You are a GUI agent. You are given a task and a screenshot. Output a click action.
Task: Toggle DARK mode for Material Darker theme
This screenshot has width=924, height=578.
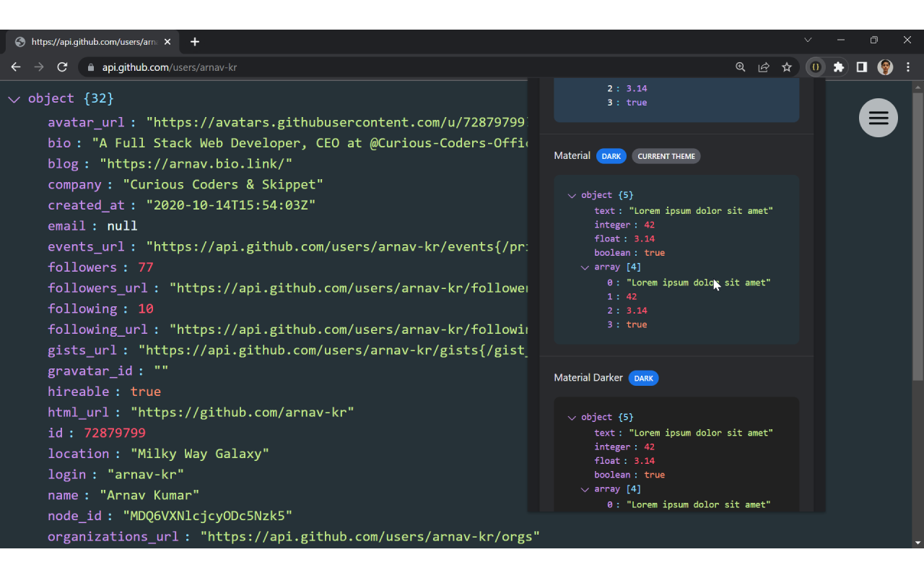click(x=643, y=378)
